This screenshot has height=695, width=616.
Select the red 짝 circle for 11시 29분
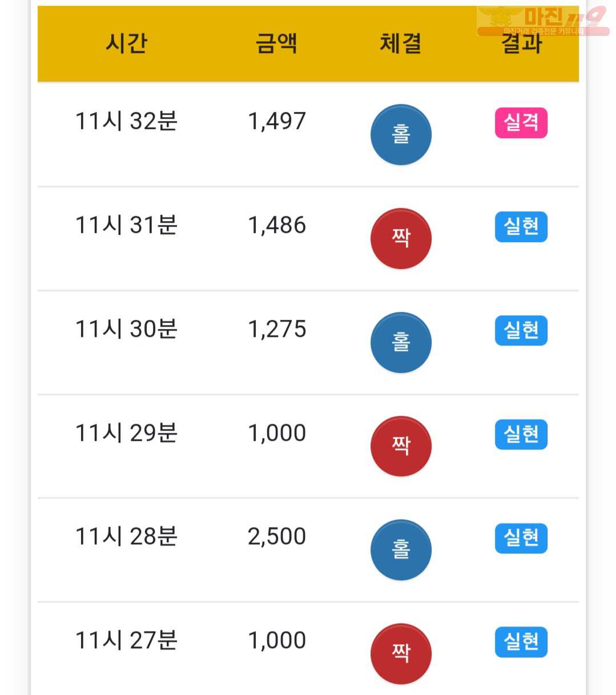point(401,446)
